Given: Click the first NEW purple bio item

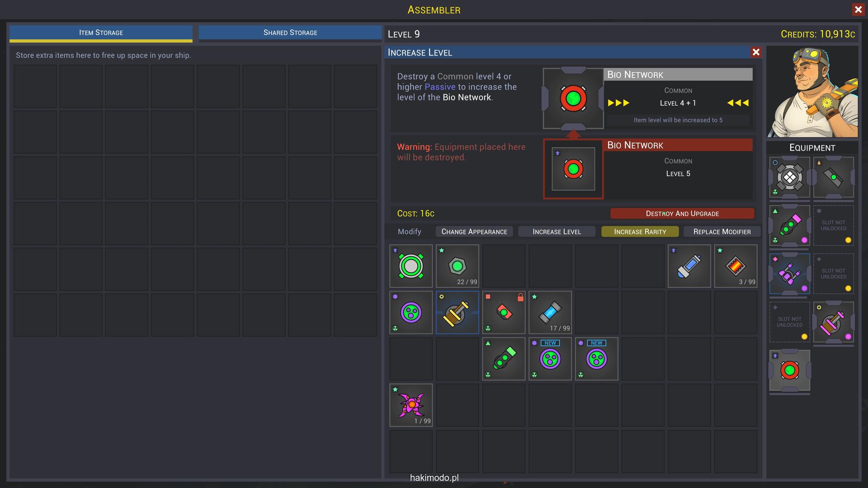Looking at the screenshot, I should click(550, 359).
